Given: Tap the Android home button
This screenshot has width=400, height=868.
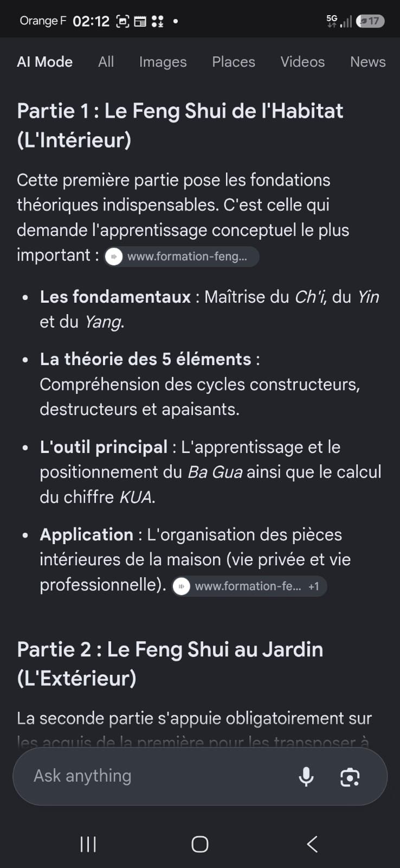Looking at the screenshot, I should (x=200, y=844).
